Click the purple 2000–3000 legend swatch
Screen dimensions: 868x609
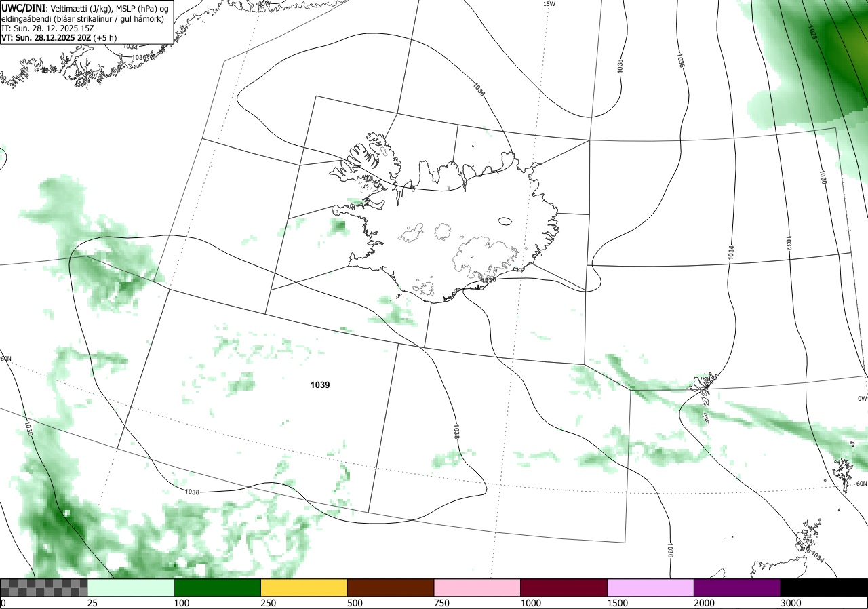[737, 587]
